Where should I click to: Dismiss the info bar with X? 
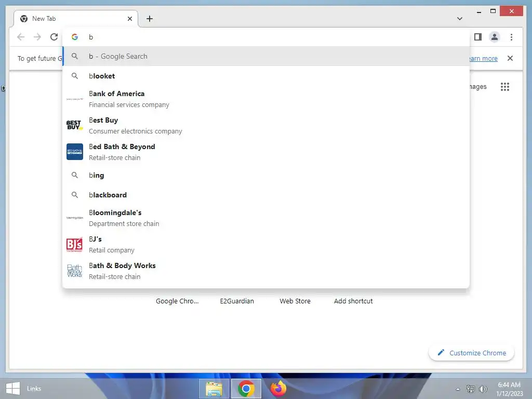point(510,58)
